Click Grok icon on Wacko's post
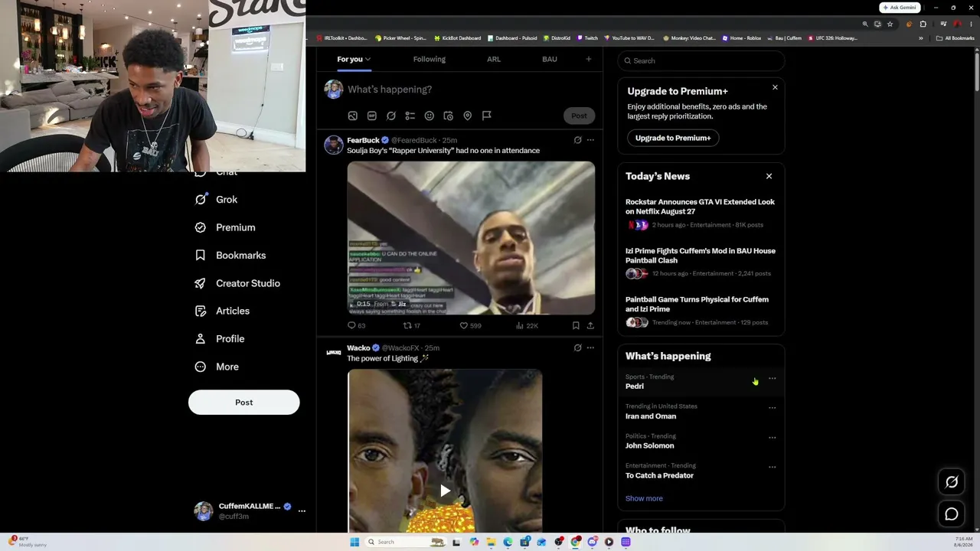Image resolution: width=980 pixels, height=551 pixels. click(578, 348)
